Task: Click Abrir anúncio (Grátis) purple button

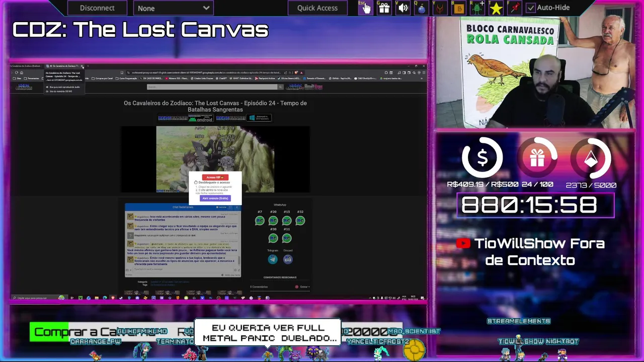Action: (x=215, y=198)
